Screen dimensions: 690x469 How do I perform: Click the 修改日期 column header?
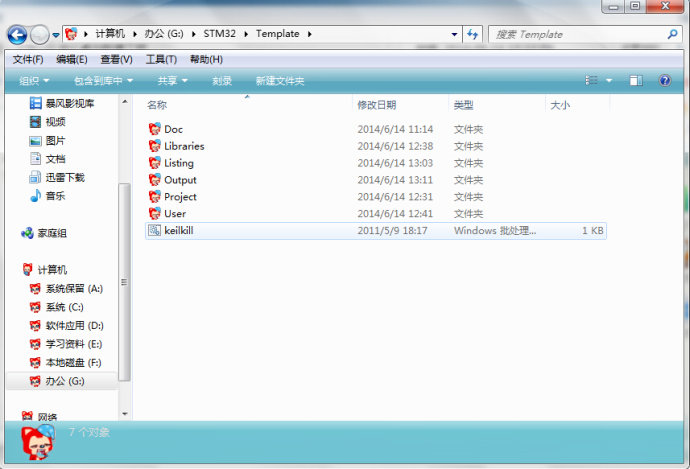click(x=377, y=105)
